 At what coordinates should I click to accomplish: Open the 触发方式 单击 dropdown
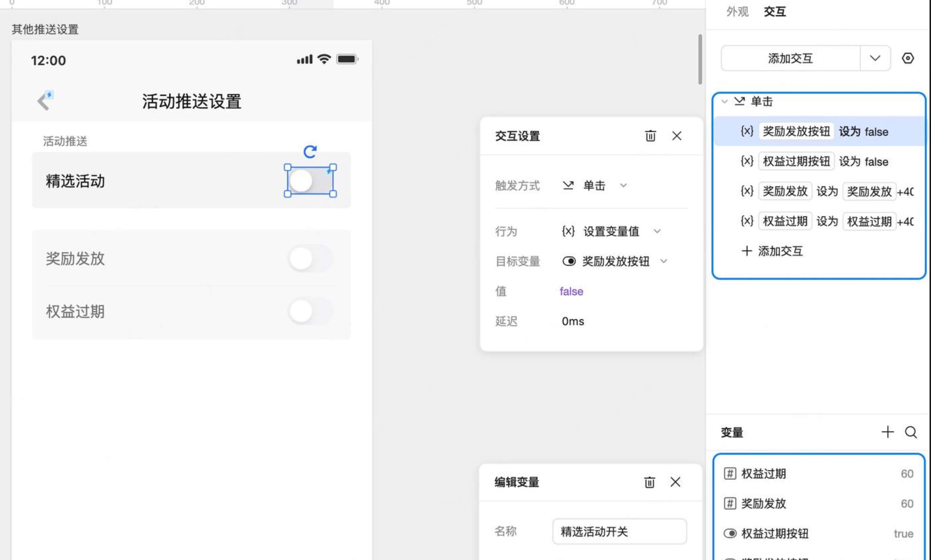(x=595, y=186)
